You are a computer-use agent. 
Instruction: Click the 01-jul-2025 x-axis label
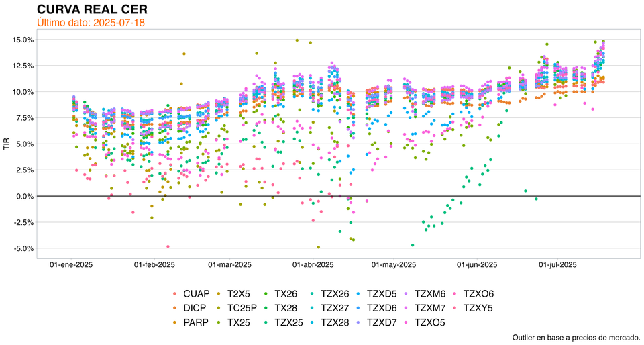point(557,265)
